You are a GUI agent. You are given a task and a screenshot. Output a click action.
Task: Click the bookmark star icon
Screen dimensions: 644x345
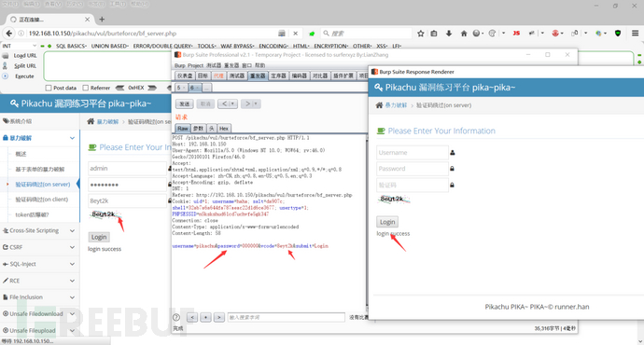[x=421, y=34]
